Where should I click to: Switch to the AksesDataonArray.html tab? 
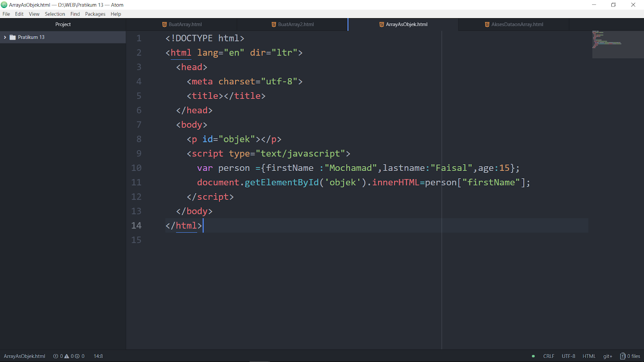pos(514,24)
